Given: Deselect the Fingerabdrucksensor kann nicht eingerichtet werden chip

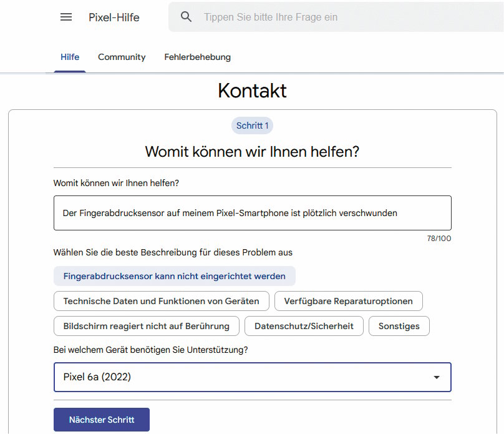Looking at the screenshot, I should [173, 276].
